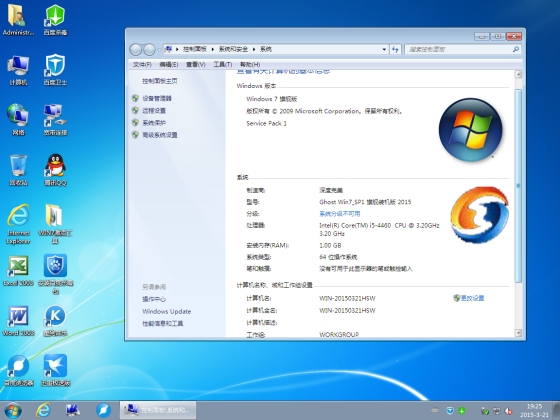Image resolution: width=560 pixels, height=420 pixels.
Task: Click the Control Panel taskbar button
Action: pyautogui.click(x=158, y=410)
